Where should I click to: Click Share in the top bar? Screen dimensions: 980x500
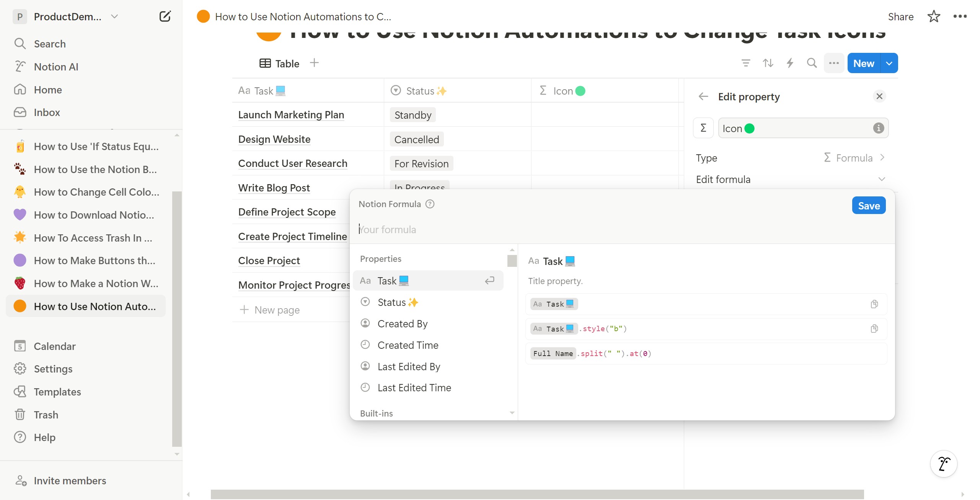click(x=900, y=16)
